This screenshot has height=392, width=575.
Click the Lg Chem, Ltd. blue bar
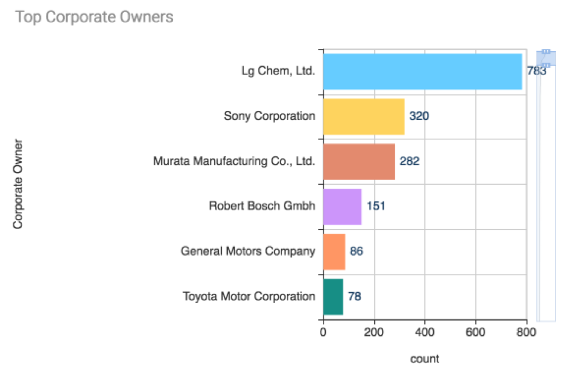[x=422, y=71]
